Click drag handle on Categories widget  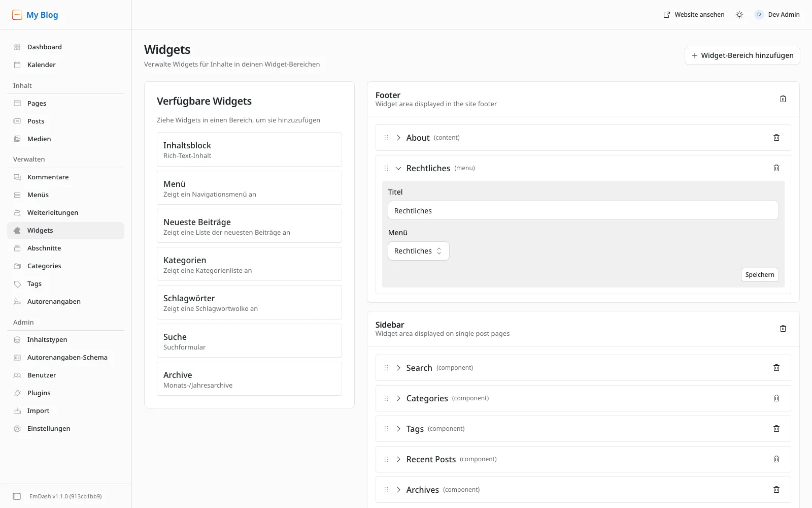(386, 398)
